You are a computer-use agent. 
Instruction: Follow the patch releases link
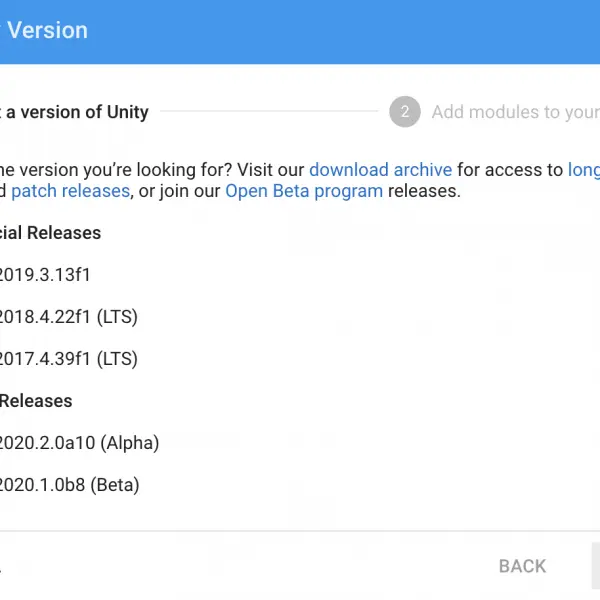click(x=70, y=191)
